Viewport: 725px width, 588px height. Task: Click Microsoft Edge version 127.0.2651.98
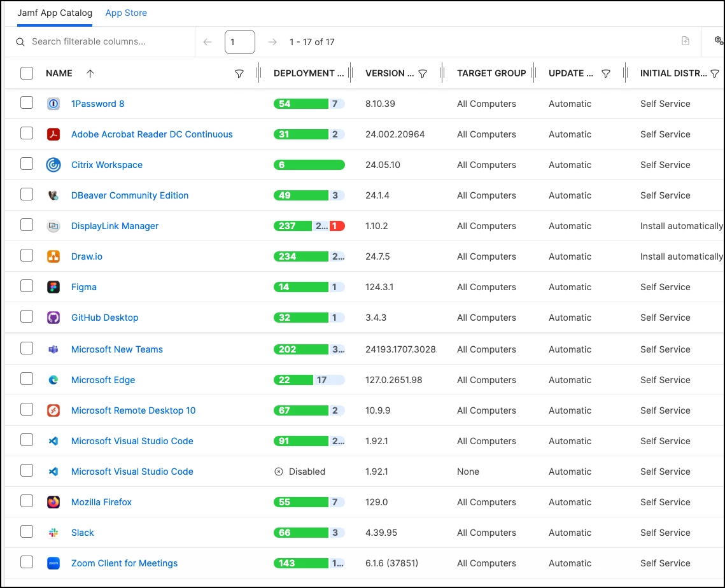click(x=393, y=379)
